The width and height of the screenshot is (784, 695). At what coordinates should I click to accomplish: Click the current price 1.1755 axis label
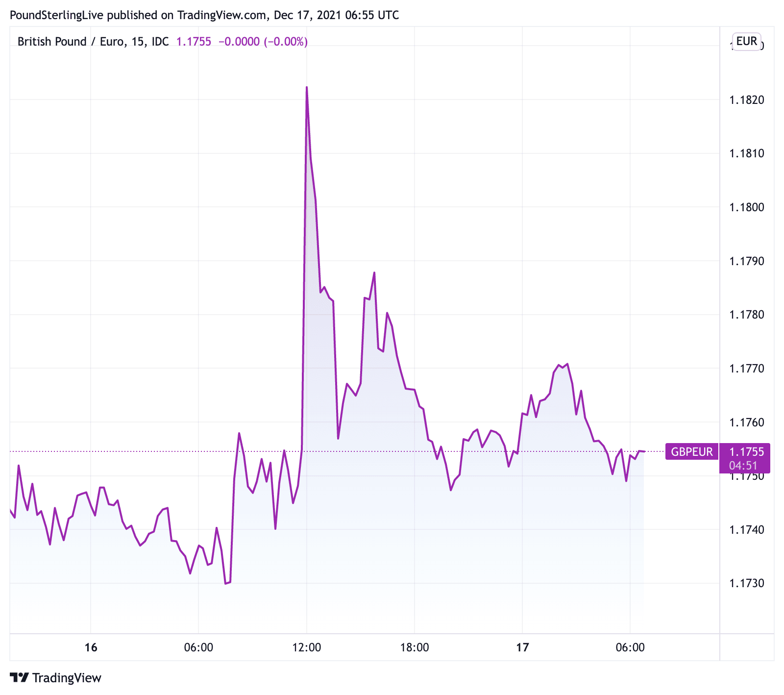pyautogui.click(x=746, y=451)
